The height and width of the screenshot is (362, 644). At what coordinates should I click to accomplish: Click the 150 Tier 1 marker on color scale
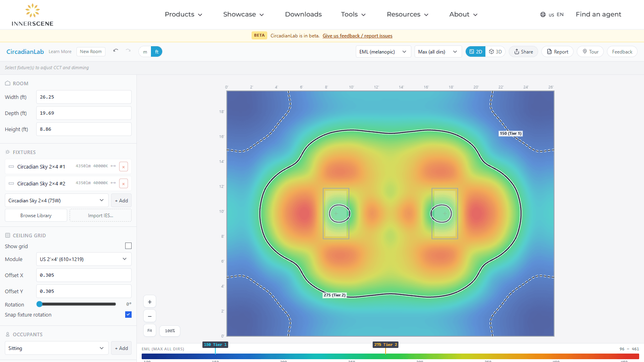click(215, 345)
